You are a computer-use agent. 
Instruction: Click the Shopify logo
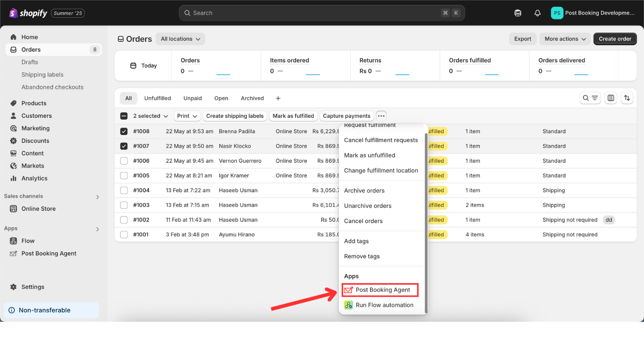point(28,13)
